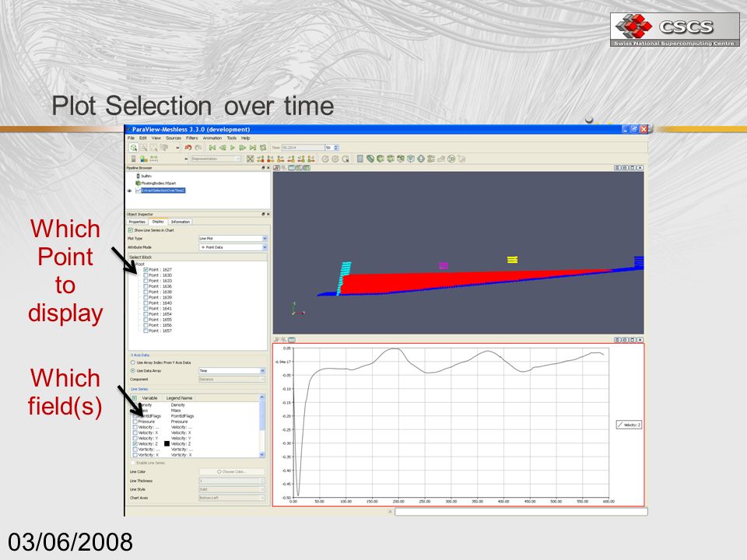Set view direction to +Y icon
The width and height of the screenshot is (747, 560).
click(281, 159)
